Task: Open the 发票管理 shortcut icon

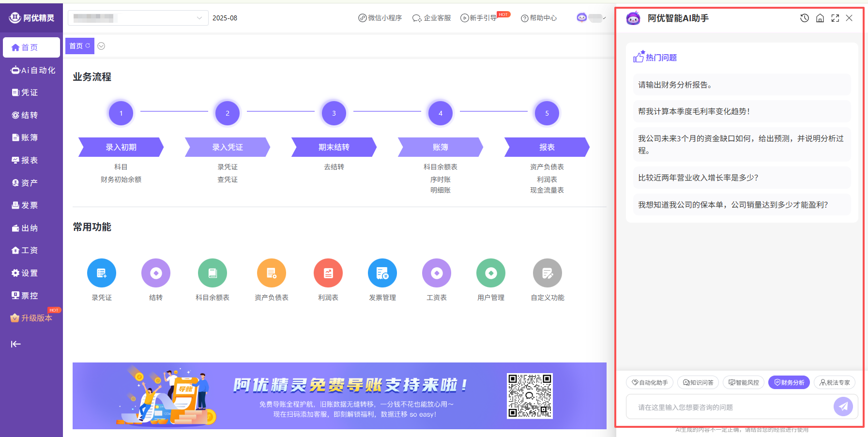Action: 382,273
